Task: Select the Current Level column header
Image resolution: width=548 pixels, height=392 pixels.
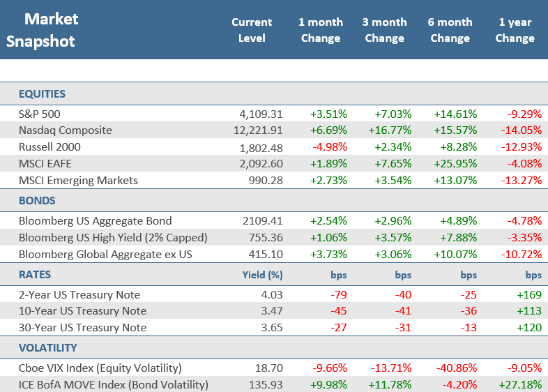Action: point(252,30)
